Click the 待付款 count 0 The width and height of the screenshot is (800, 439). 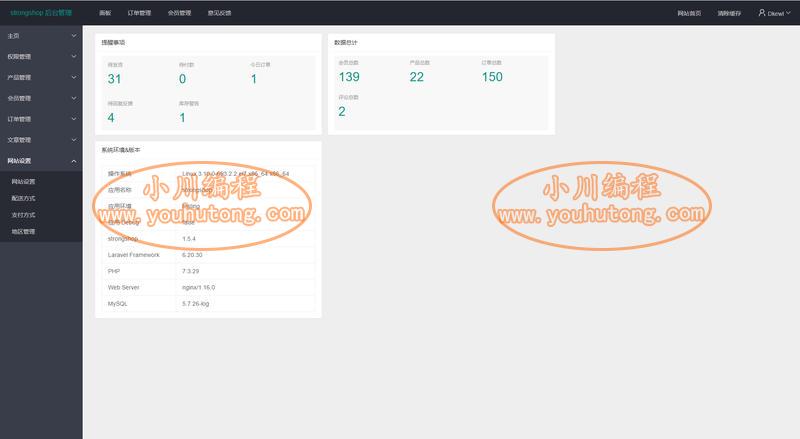[x=183, y=79]
